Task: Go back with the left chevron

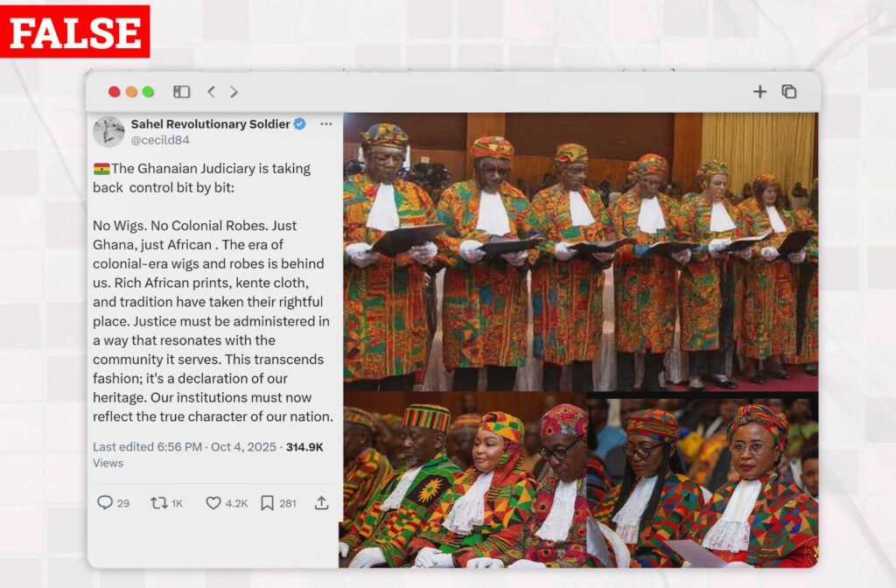Action: tap(212, 91)
